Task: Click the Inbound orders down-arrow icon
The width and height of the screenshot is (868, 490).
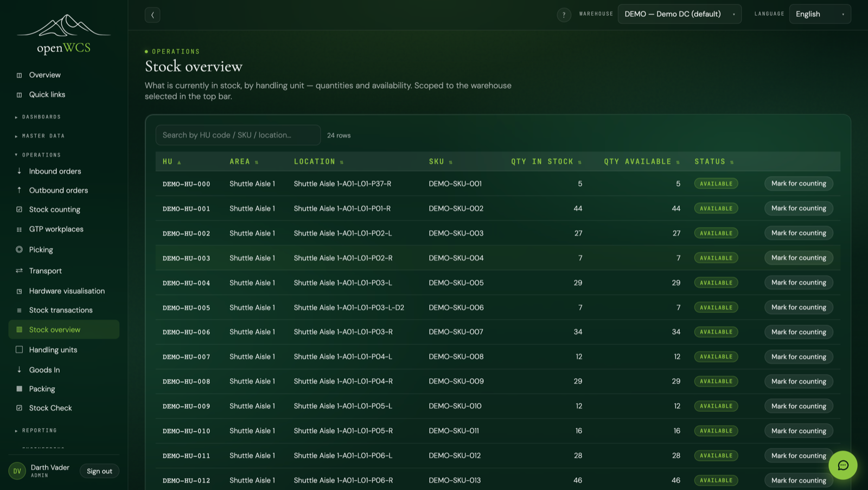Action: click(x=20, y=171)
